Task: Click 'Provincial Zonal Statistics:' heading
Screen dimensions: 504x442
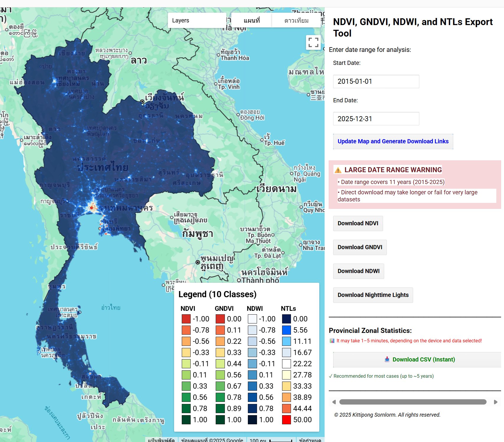Action: 370,331
